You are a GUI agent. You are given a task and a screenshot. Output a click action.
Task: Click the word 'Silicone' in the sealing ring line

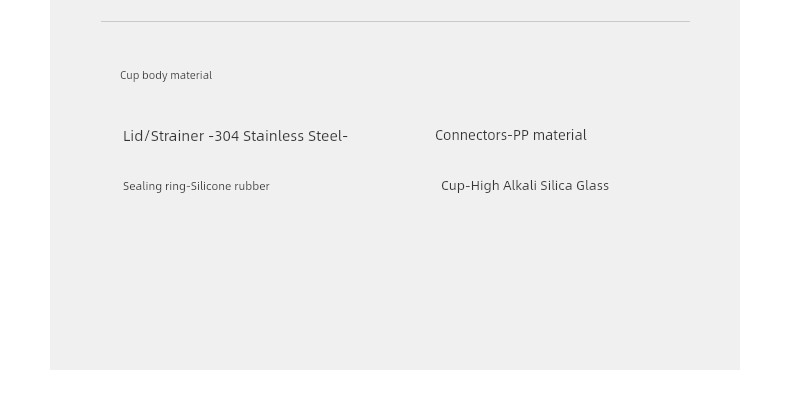pos(211,186)
